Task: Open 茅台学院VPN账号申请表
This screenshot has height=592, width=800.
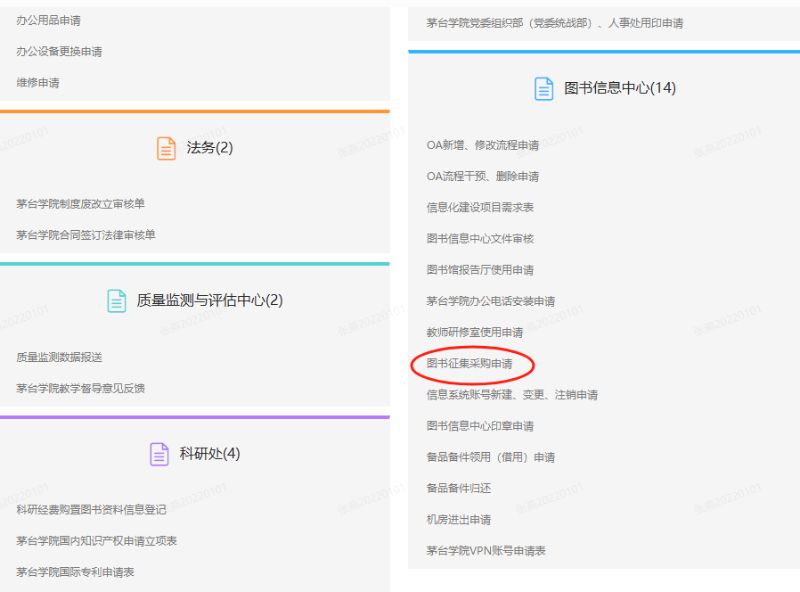Action: click(486, 551)
